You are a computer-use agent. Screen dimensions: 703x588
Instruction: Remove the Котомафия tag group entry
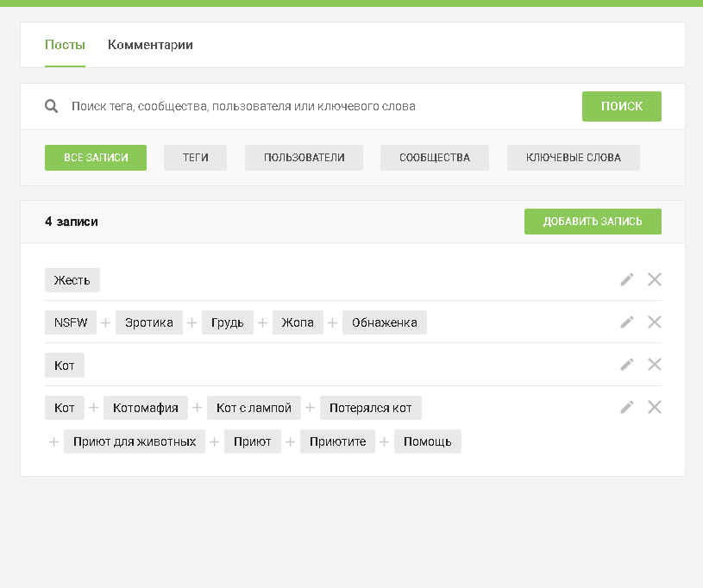pyautogui.click(x=655, y=407)
